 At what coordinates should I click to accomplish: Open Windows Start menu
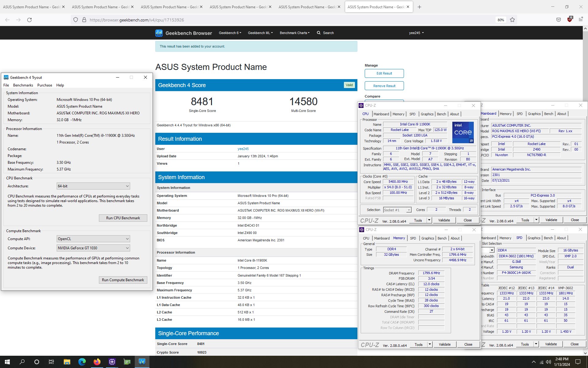pyautogui.click(x=7, y=362)
